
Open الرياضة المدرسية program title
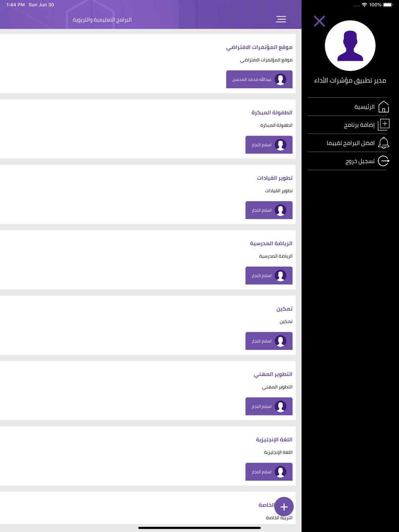tap(271, 243)
